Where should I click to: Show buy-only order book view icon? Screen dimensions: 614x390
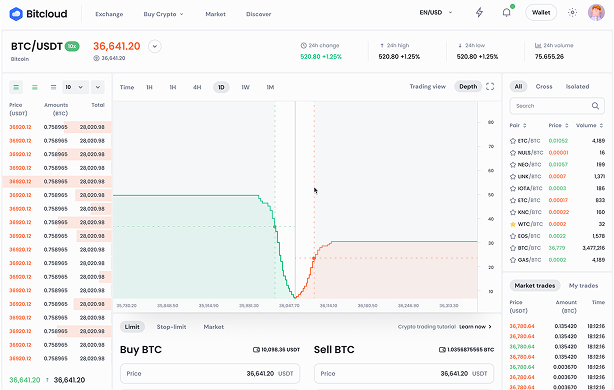coord(34,87)
